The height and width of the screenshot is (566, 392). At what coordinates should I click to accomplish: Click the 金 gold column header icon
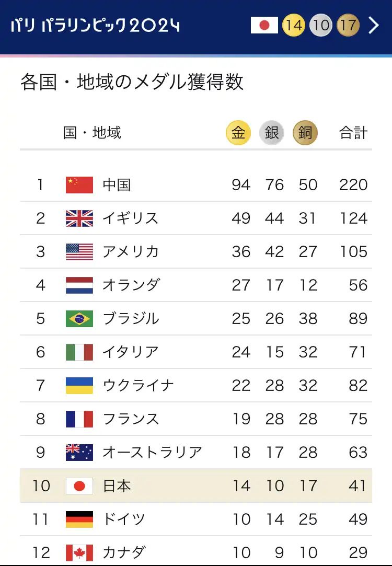[238, 133]
